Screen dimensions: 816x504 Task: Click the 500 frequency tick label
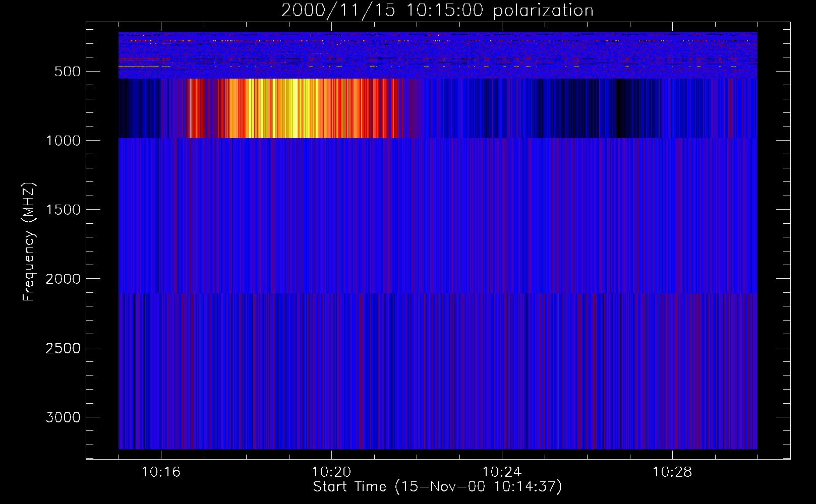pos(68,72)
